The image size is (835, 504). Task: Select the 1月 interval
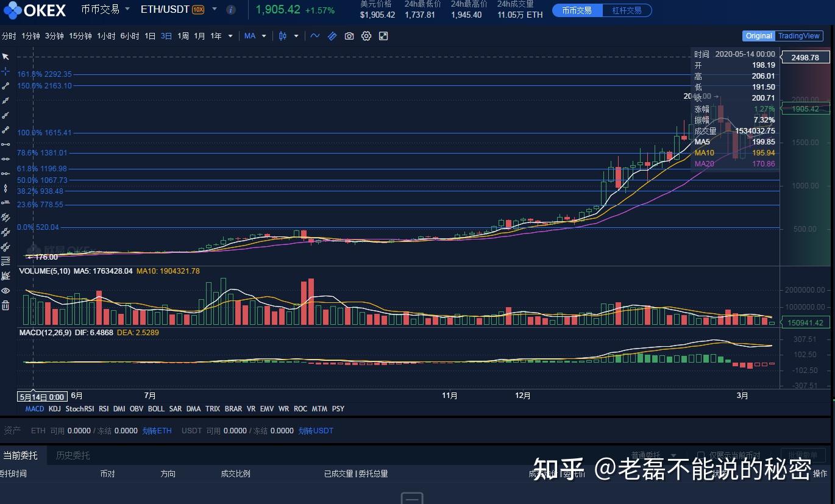[x=199, y=36]
